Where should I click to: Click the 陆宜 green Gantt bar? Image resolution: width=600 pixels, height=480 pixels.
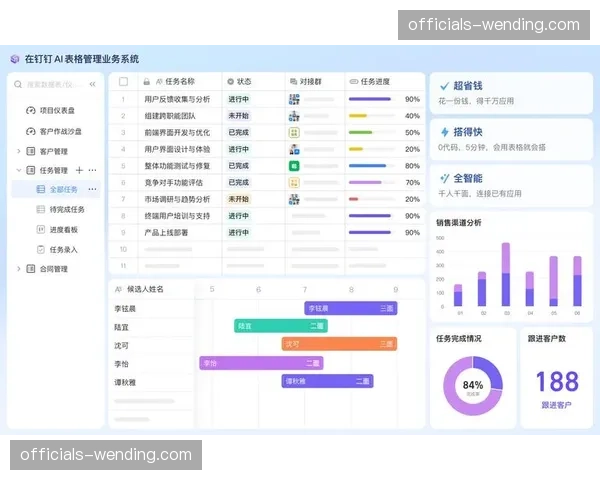click(281, 326)
